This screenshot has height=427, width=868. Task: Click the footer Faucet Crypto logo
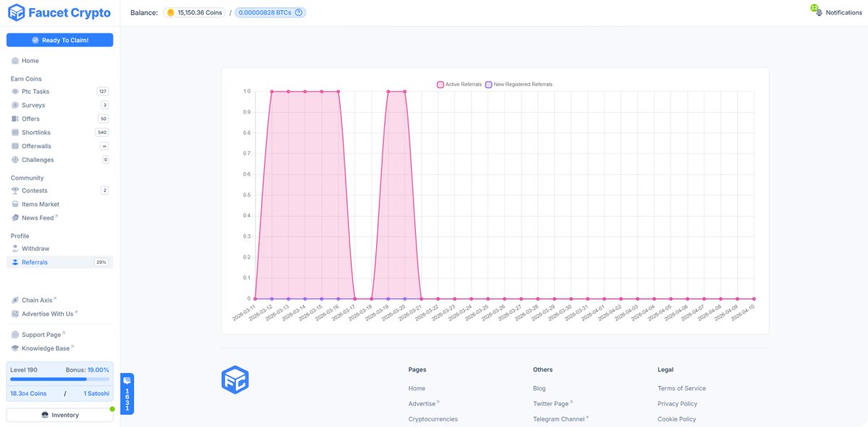(235, 379)
